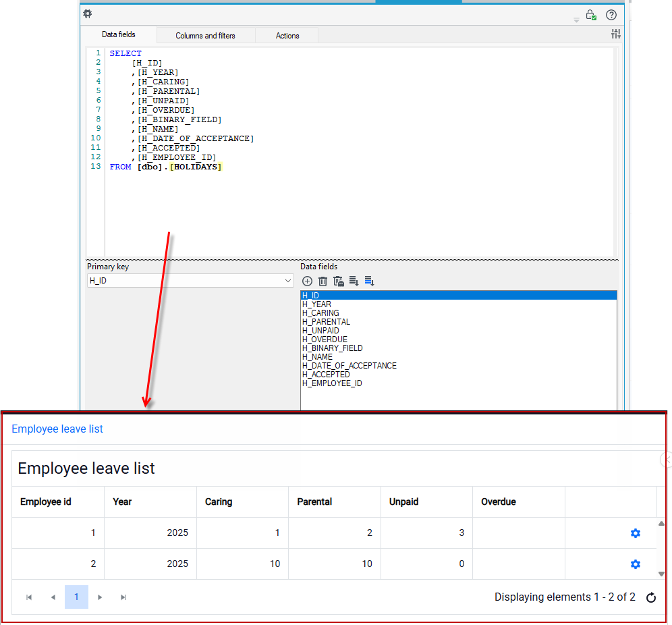Go to the first page of results
This screenshot has height=625, width=672.
[x=29, y=597]
